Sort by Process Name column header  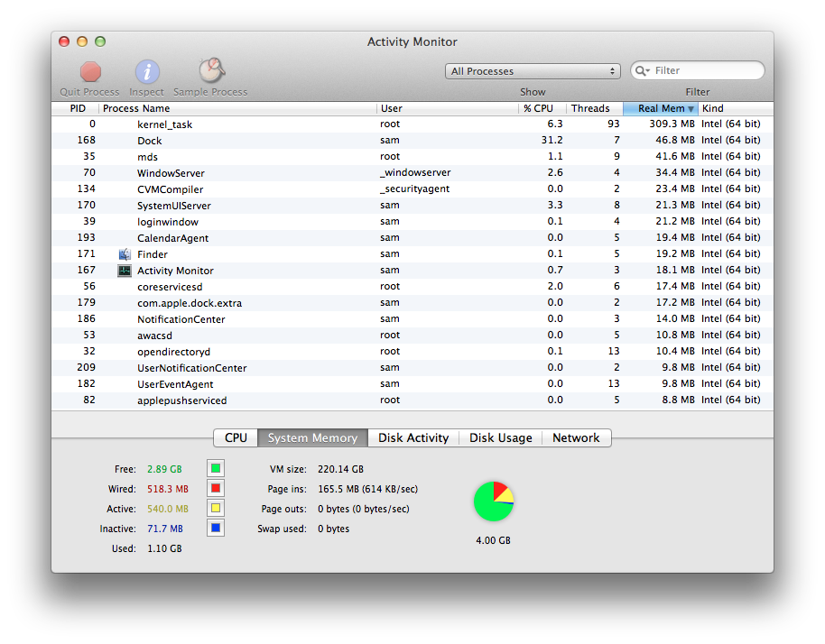237,108
